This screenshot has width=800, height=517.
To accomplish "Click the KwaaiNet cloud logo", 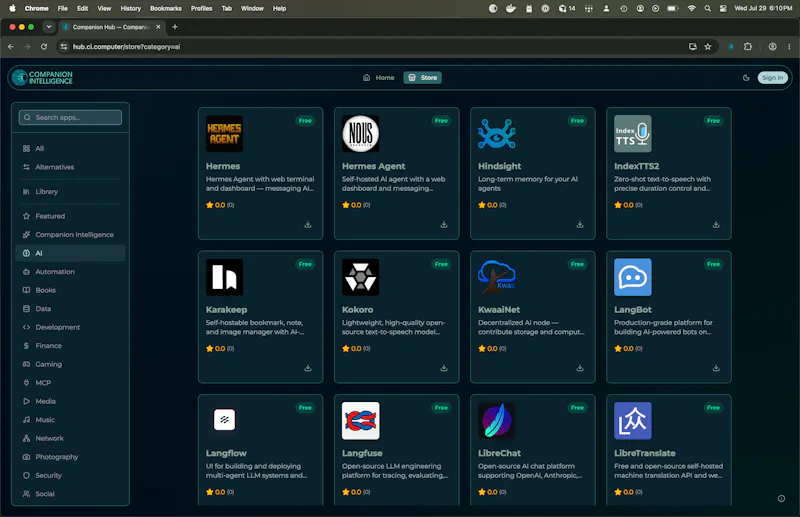I will (x=496, y=277).
